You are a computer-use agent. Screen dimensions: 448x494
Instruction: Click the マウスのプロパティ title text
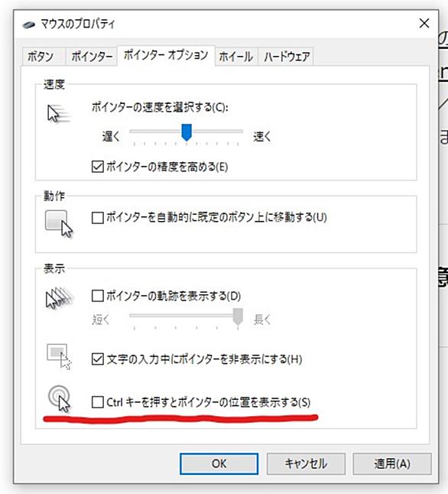coord(78,24)
